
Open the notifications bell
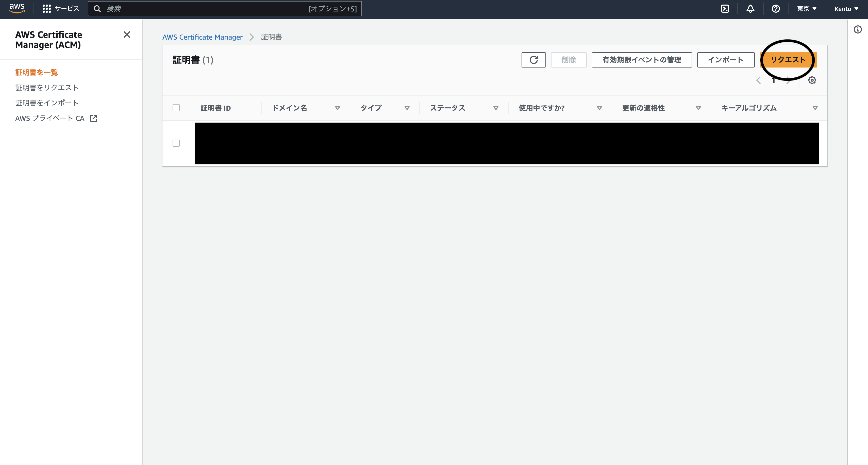click(x=750, y=9)
